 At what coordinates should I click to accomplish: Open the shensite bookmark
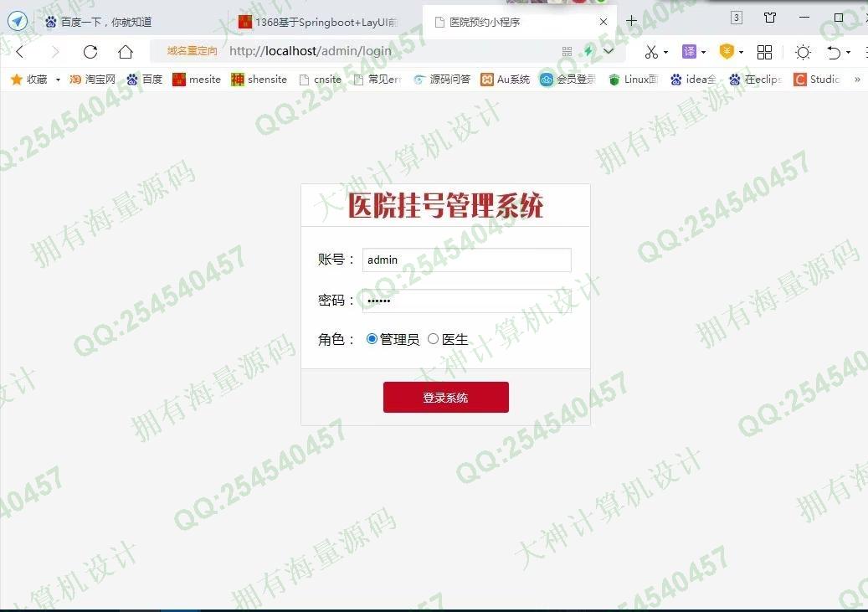pyautogui.click(x=259, y=80)
